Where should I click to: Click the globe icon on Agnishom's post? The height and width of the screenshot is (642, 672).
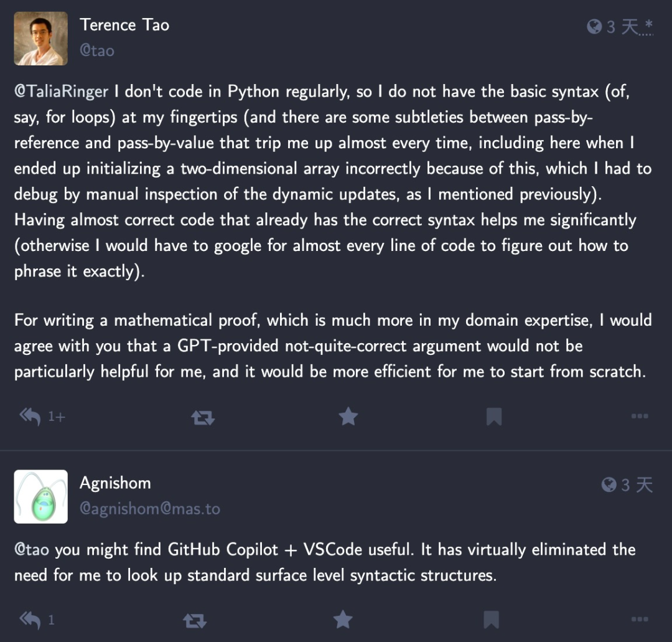609,484
